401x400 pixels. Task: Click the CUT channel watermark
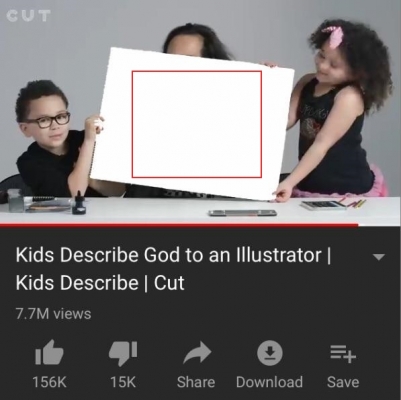pos(29,16)
